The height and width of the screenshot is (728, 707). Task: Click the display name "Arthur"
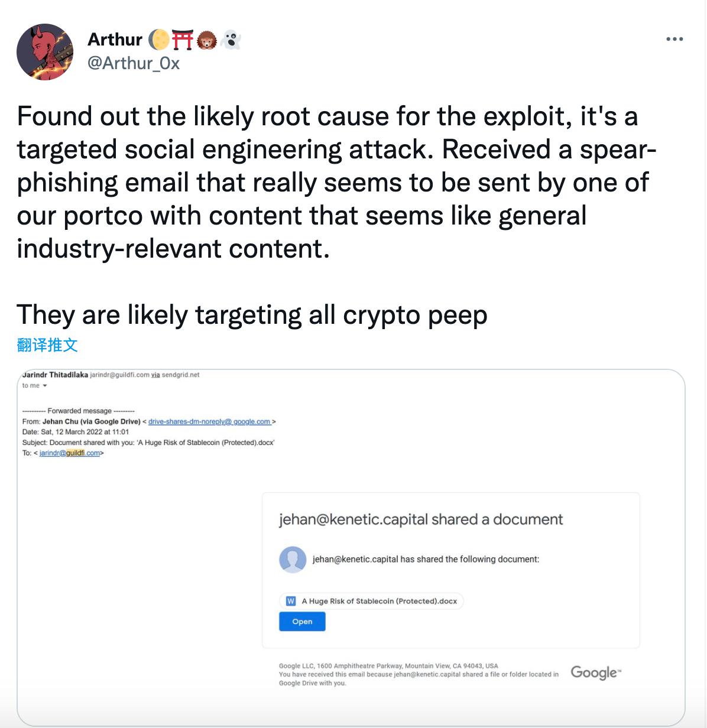115,40
